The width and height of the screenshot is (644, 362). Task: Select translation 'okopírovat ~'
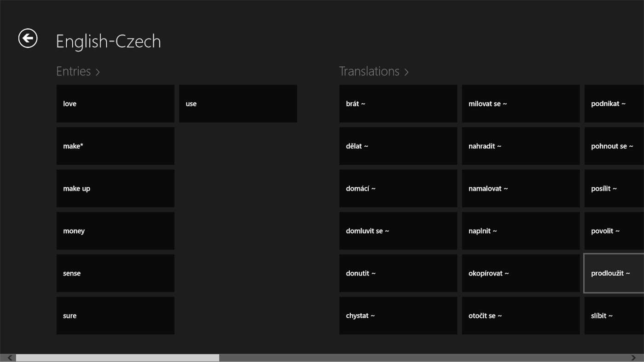coord(520,273)
